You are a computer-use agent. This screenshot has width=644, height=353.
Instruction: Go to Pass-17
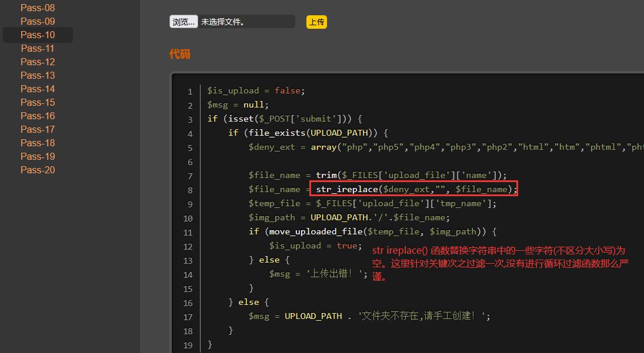point(38,130)
